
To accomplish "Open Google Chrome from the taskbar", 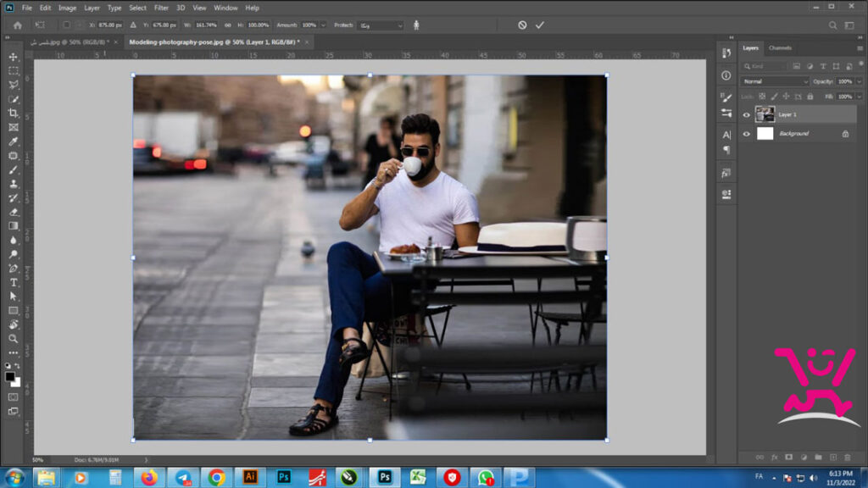I will click(x=216, y=478).
